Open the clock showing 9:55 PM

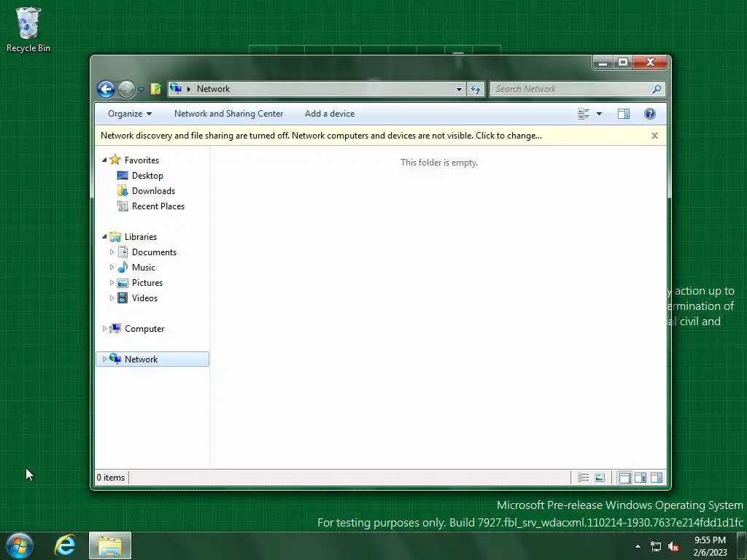(x=710, y=546)
